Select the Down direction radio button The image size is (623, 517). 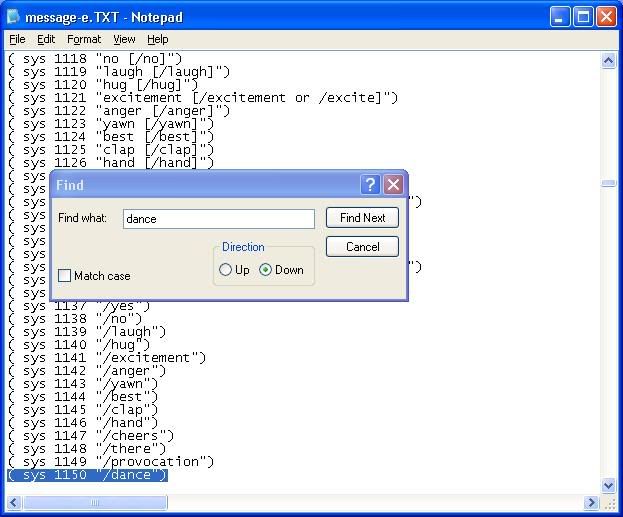266,270
